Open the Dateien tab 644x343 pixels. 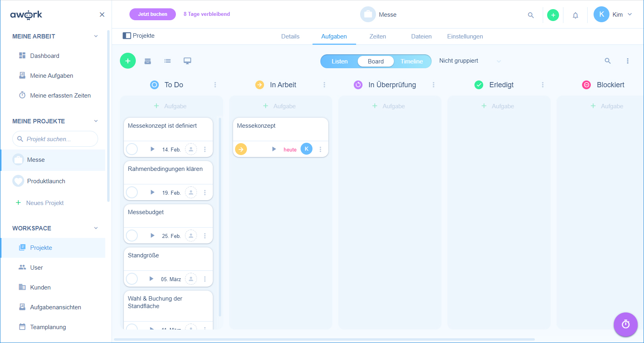pyautogui.click(x=421, y=36)
